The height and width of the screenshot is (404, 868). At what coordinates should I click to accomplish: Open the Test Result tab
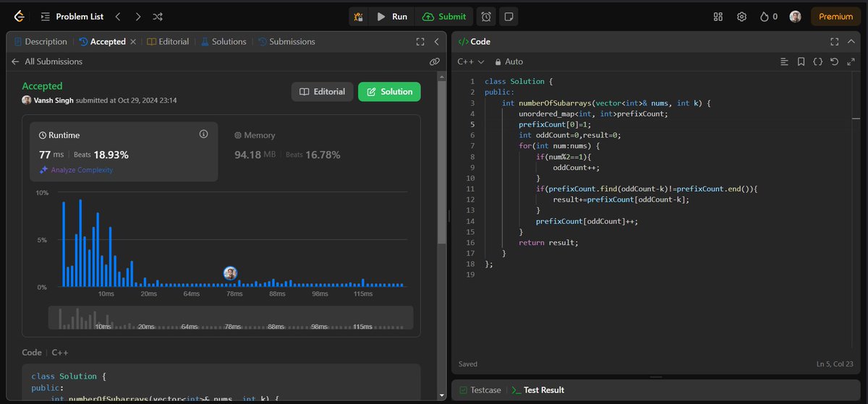point(537,390)
